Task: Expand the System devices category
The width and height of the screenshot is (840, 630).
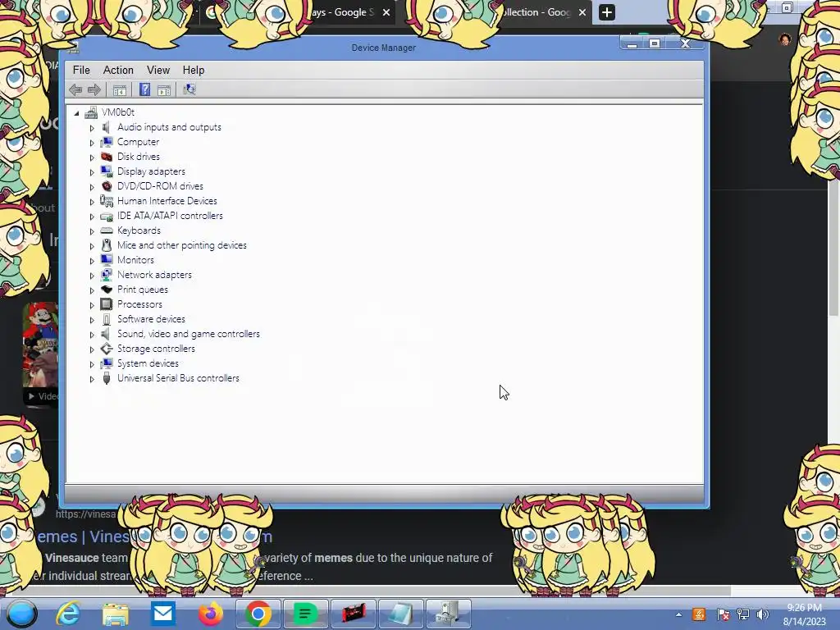Action: [92, 363]
